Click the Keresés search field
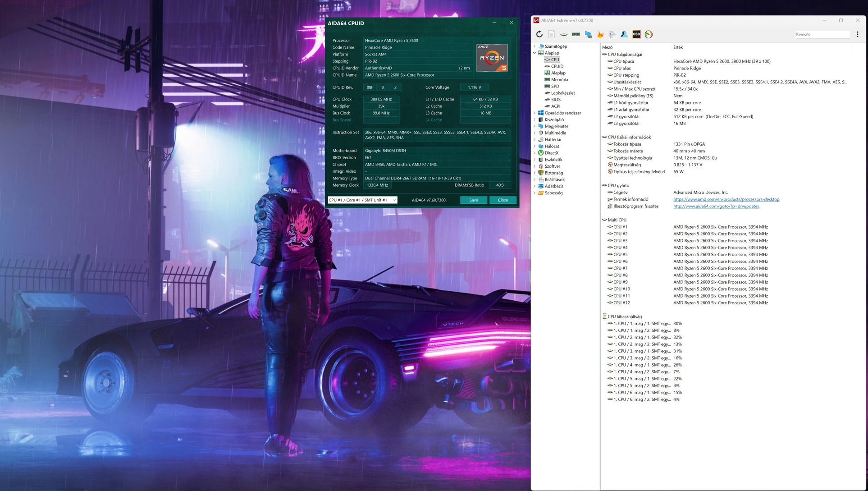 [x=822, y=34]
